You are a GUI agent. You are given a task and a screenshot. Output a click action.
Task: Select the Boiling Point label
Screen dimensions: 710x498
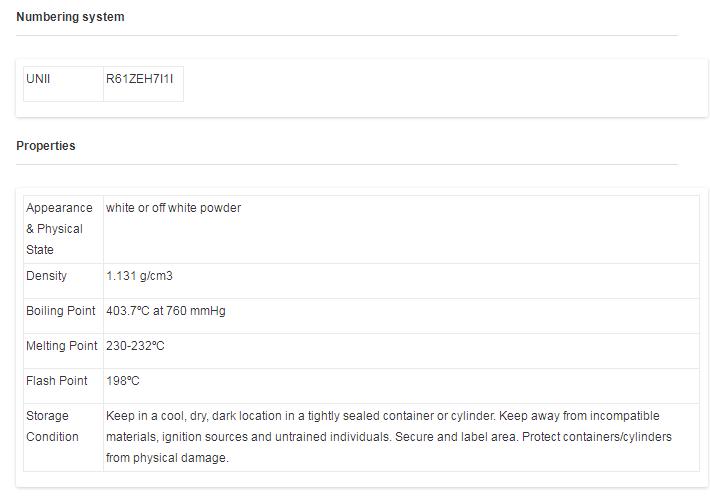click(x=61, y=311)
